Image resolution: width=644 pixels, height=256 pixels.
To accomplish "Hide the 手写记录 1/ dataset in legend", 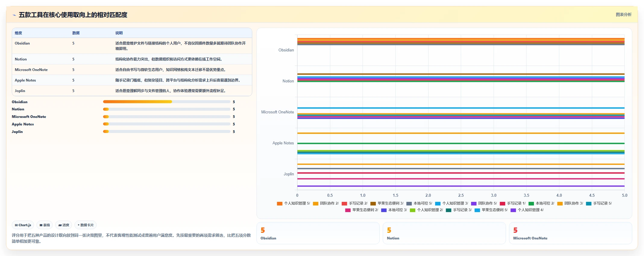I will (x=513, y=203).
